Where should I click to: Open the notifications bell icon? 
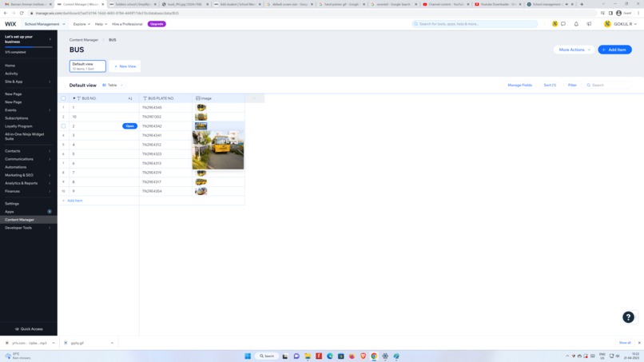point(576,24)
